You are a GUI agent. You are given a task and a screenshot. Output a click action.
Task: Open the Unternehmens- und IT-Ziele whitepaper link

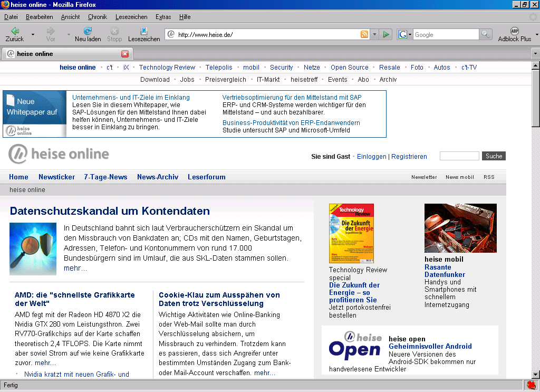(131, 98)
